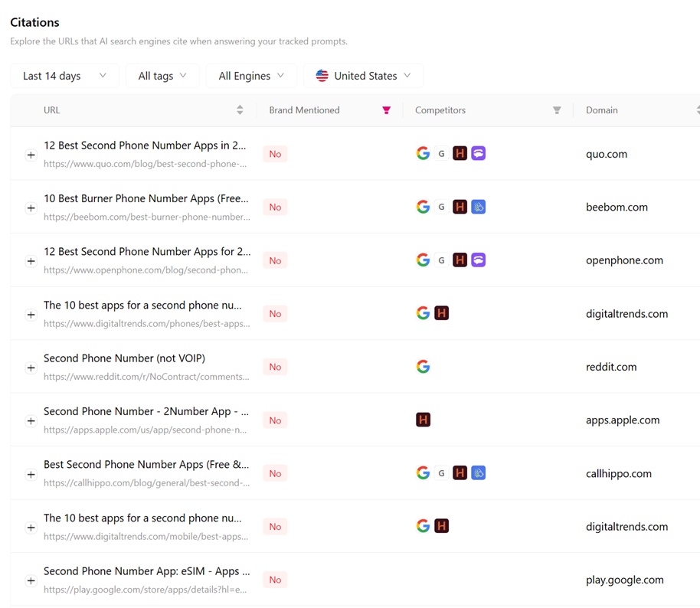Open the Last 14 days date dropdown
This screenshot has height=608, width=700.
click(x=64, y=76)
